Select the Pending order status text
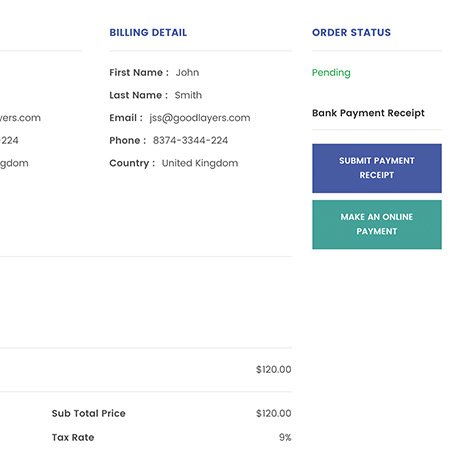The height and width of the screenshot is (450, 450). [331, 73]
